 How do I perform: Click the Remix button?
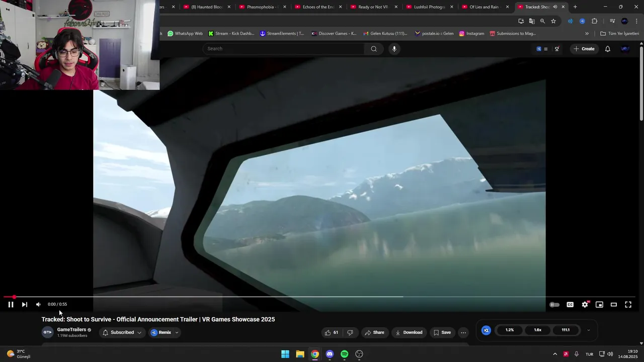(x=161, y=332)
